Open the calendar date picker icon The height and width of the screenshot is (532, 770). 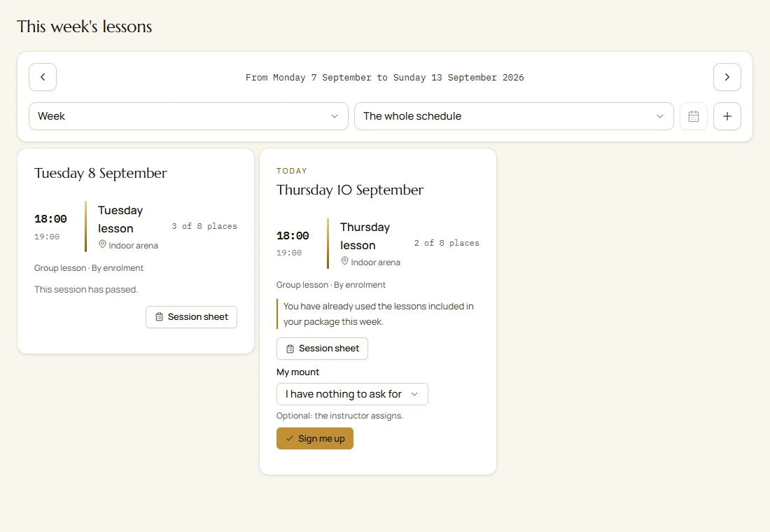point(694,116)
